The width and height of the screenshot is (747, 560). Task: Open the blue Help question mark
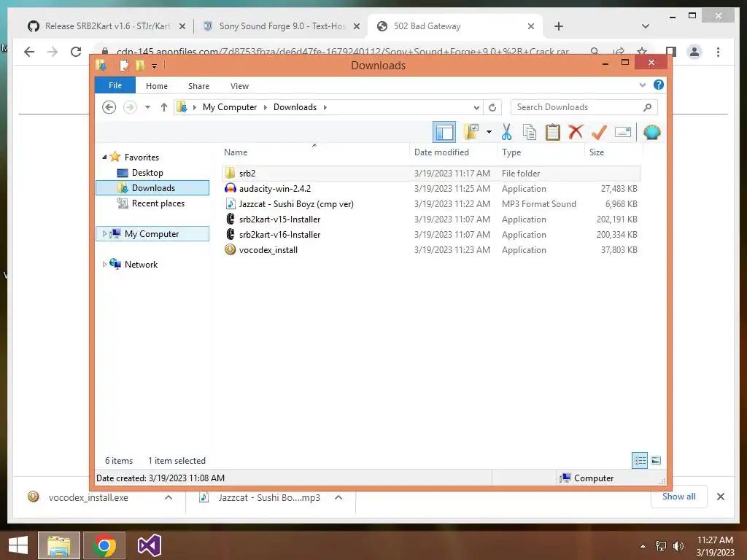point(659,85)
